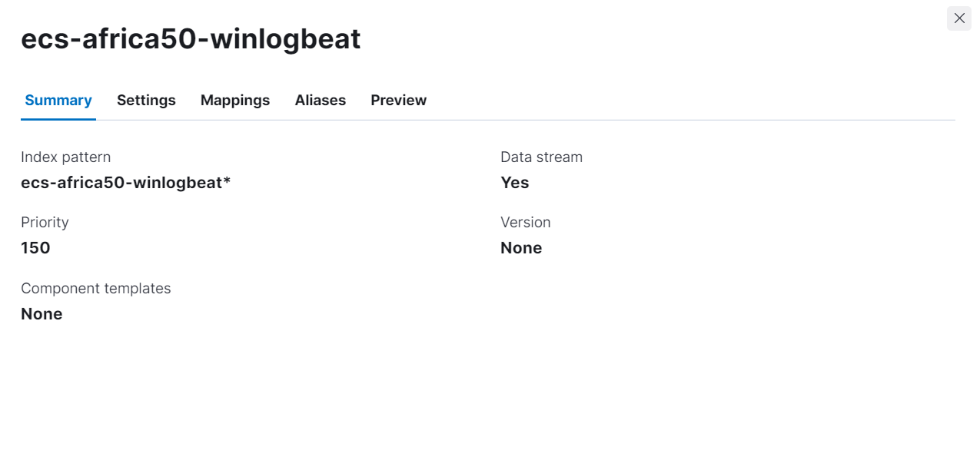Viewport: 980px width, 450px height.
Task: Click the Component templates label
Action: point(95,289)
